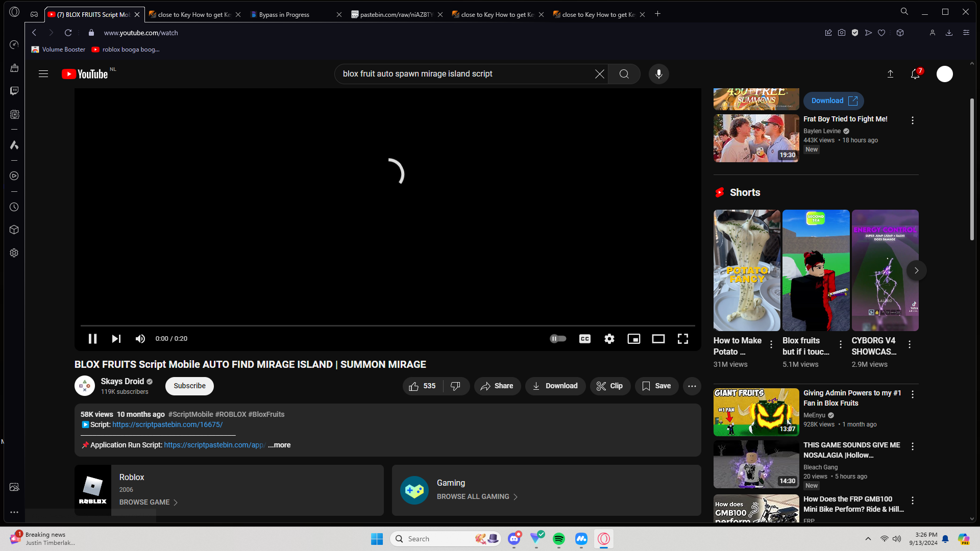Open the Giant Fruits video thumbnail
Viewport: 980px width, 551px height.
(x=756, y=412)
